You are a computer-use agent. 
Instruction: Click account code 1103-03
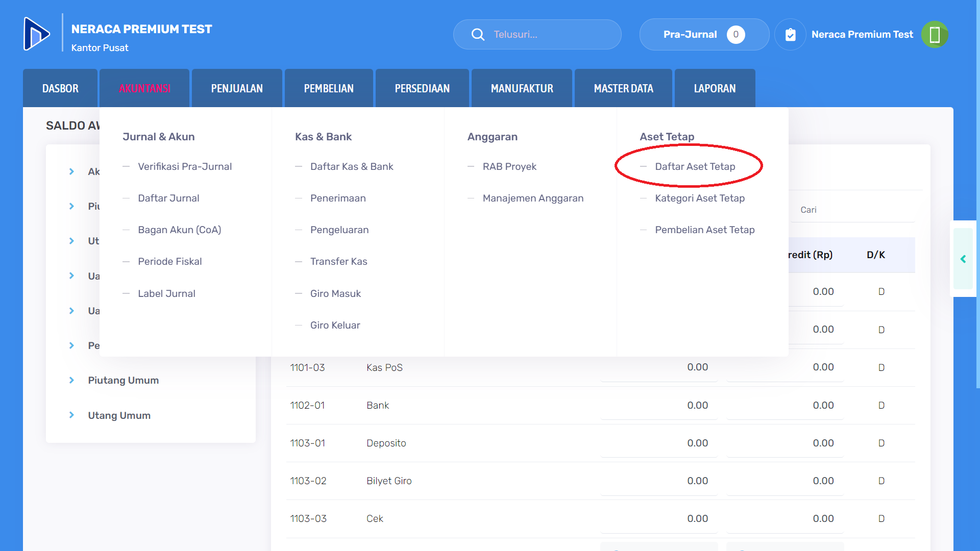click(x=308, y=518)
